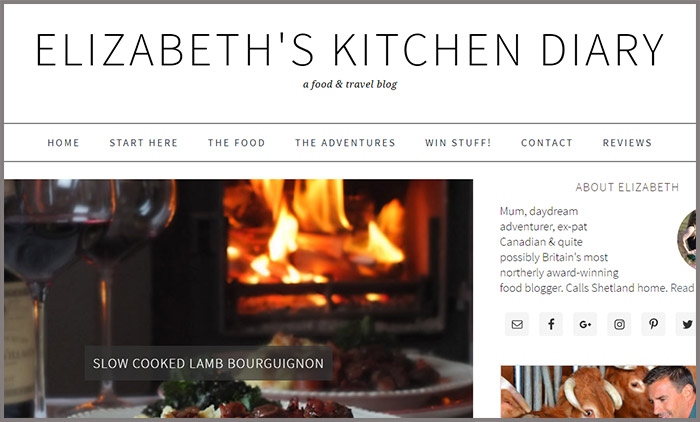The width and height of the screenshot is (700, 422).
Task: Click the About Elizabeth sidebar heading
Action: [627, 187]
